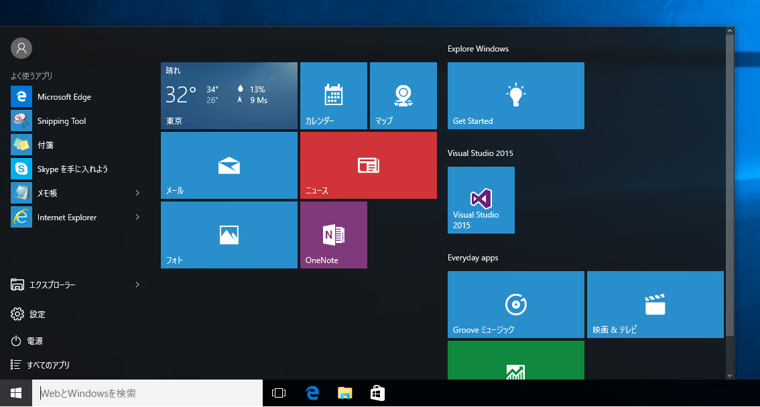Click the Everyday apps group heading
This screenshot has width=760, height=407.
(x=473, y=258)
